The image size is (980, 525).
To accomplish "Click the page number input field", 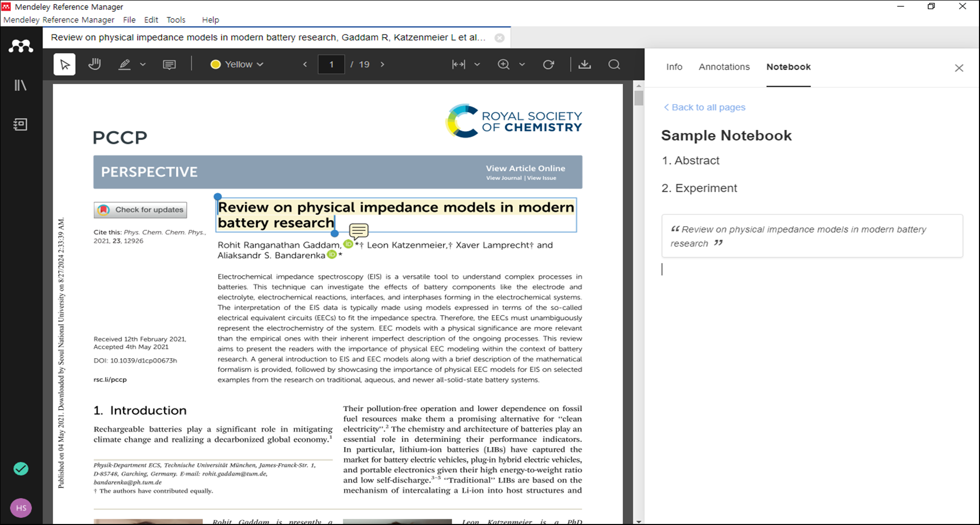I will [x=331, y=64].
